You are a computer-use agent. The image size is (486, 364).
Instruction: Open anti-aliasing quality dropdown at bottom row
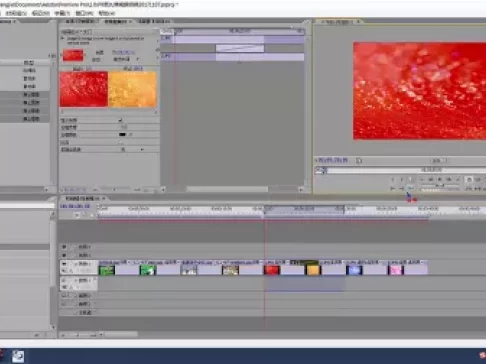(132, 150)
